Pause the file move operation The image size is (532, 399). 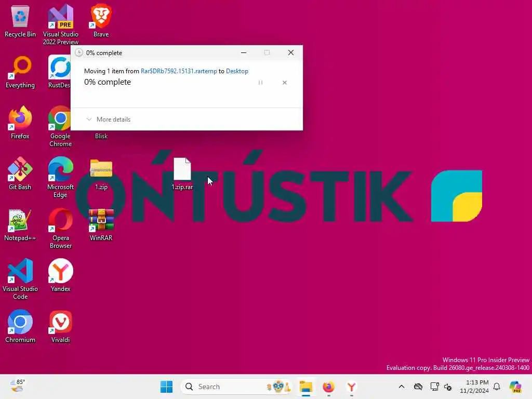261,83
